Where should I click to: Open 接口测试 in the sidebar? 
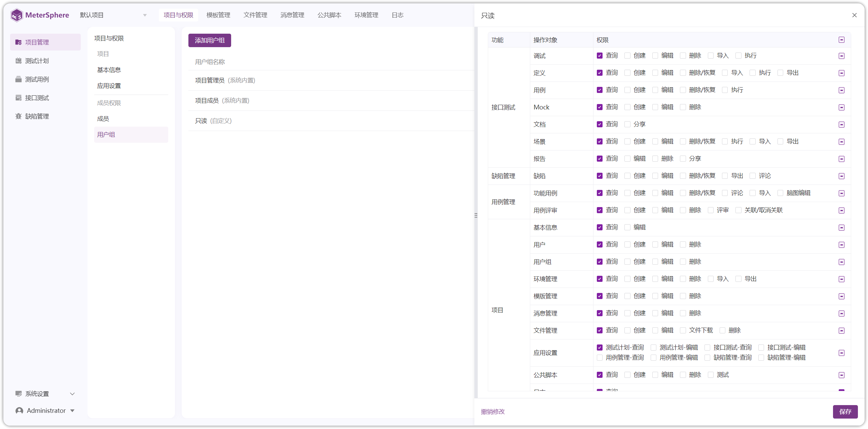click(x=45, y=98)
